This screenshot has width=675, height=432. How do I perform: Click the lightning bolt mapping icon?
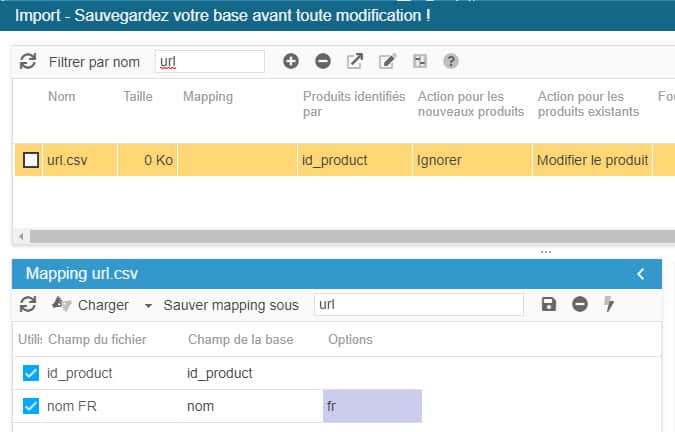tap(609, 304)
